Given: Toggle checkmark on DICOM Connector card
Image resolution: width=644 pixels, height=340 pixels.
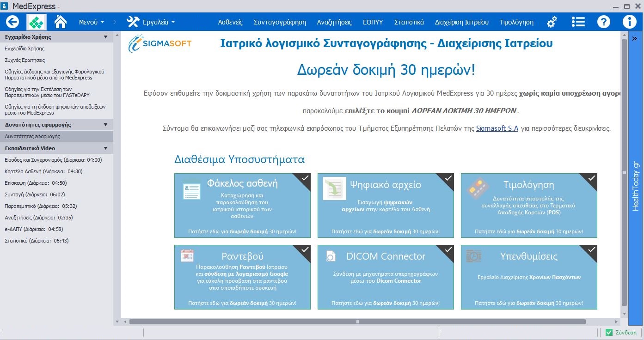Looking at the screenshot, I should click(x=448, y=249).
